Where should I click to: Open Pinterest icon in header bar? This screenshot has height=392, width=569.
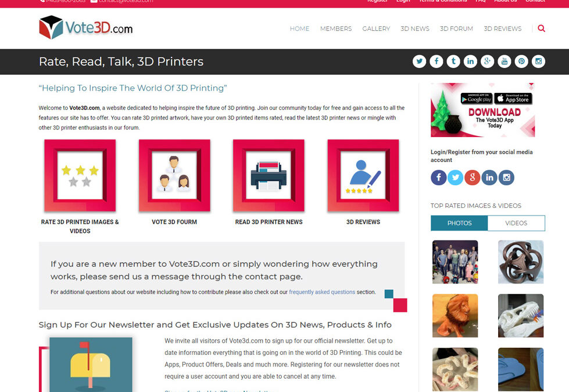click(x=521, y=62)
